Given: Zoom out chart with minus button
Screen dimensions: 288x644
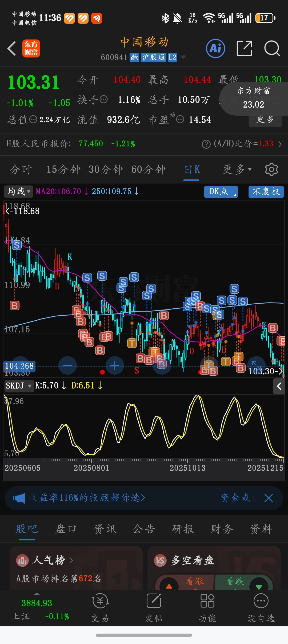Looking at the screenshot, I should coord(67,365).
